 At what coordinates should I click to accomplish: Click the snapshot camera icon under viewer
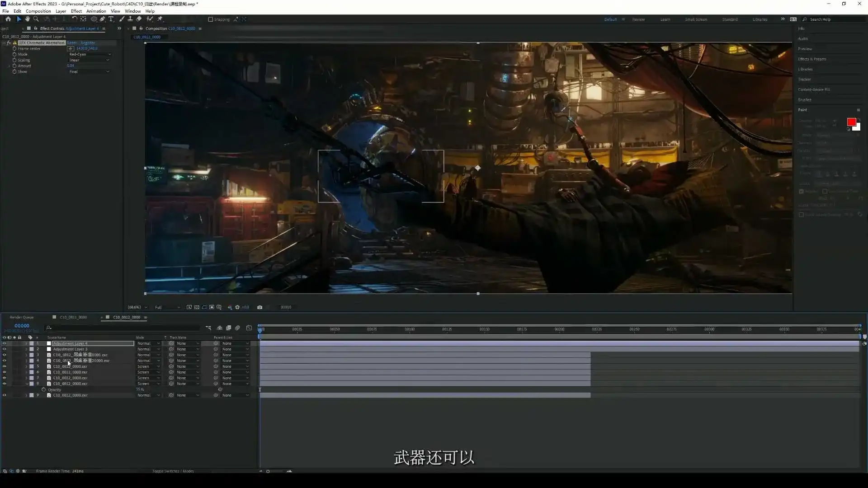point(259,307)
